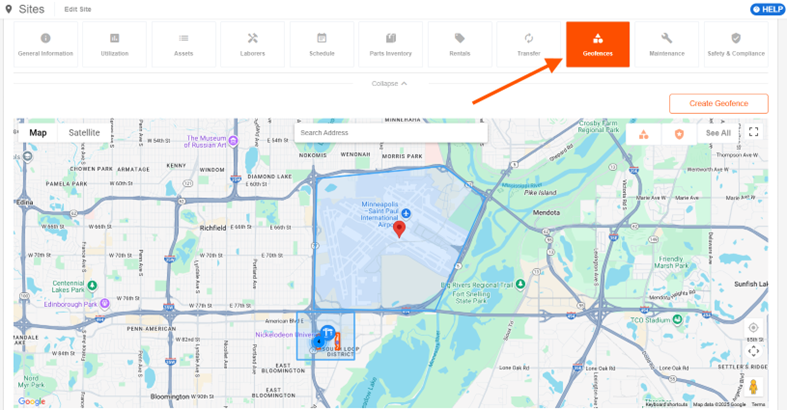Click the Street View pegman icon

pos(753,387)
